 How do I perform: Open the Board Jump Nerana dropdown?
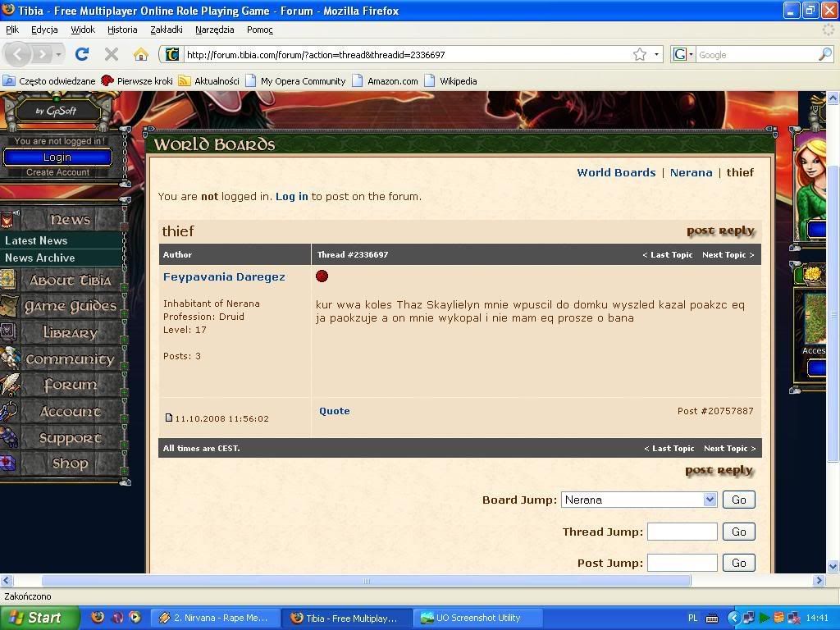[638, 500]
